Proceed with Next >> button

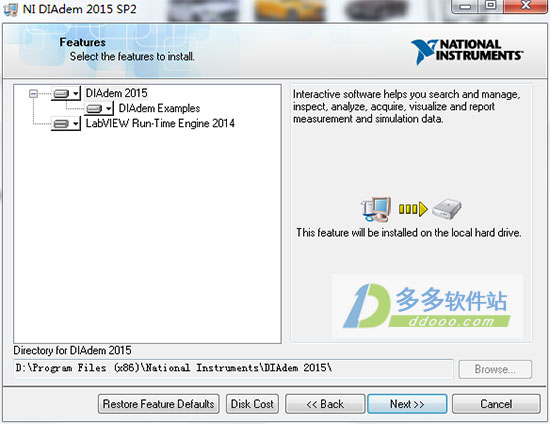click(x=407, y=404)
